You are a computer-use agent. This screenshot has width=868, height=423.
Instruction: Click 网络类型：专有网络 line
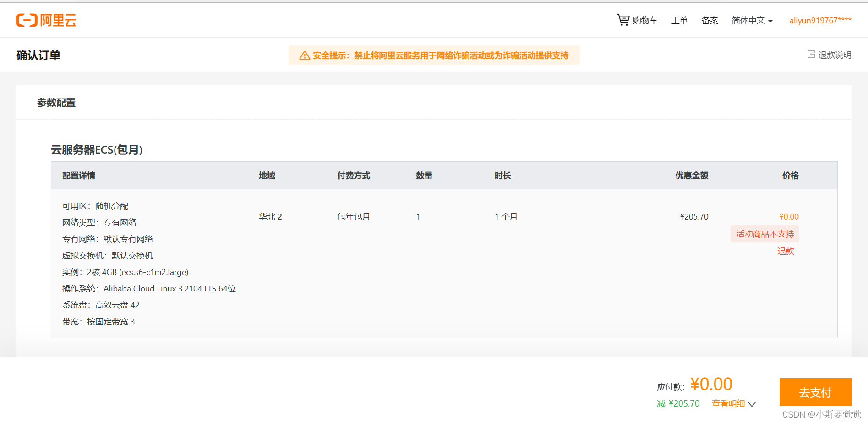(99, 223)
